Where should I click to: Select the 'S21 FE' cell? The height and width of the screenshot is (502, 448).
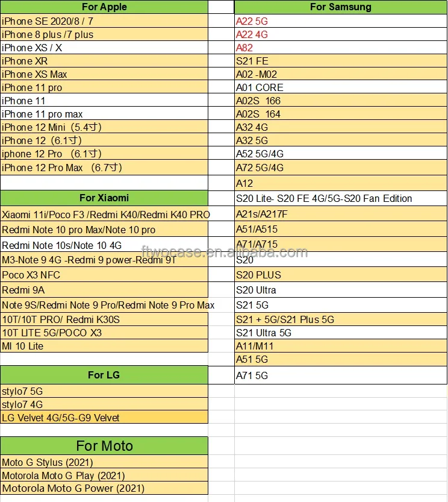340,61
